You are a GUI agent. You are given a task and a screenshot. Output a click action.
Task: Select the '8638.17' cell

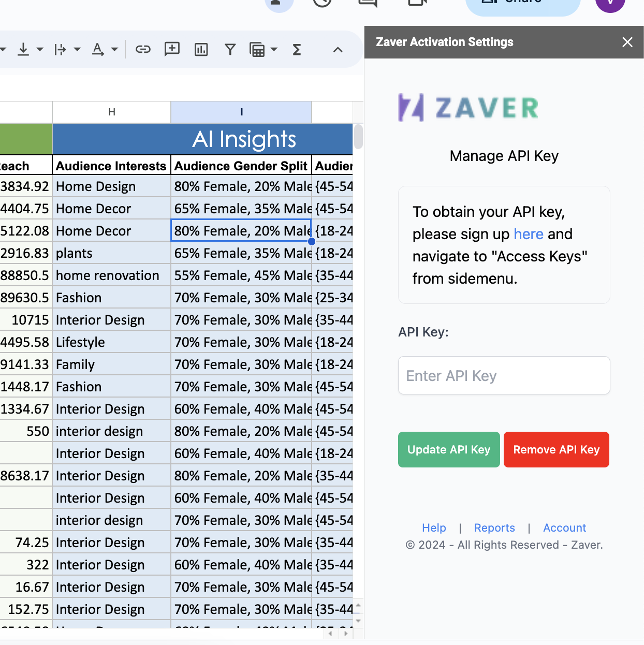(x=26, y=476)
